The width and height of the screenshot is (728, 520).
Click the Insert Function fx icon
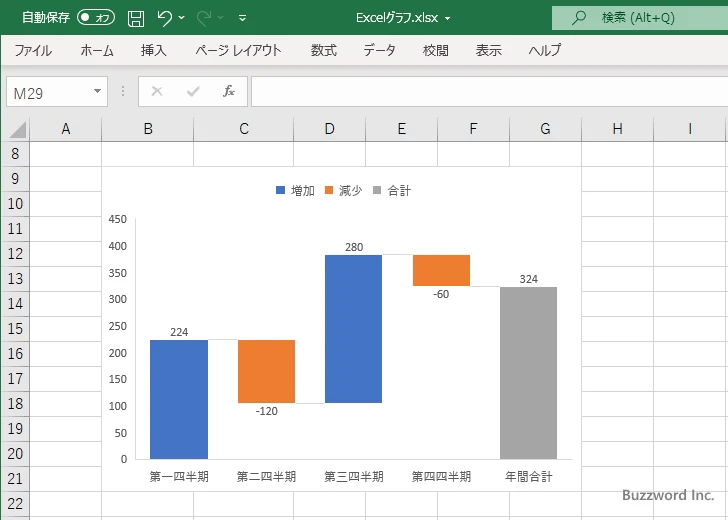229,91
